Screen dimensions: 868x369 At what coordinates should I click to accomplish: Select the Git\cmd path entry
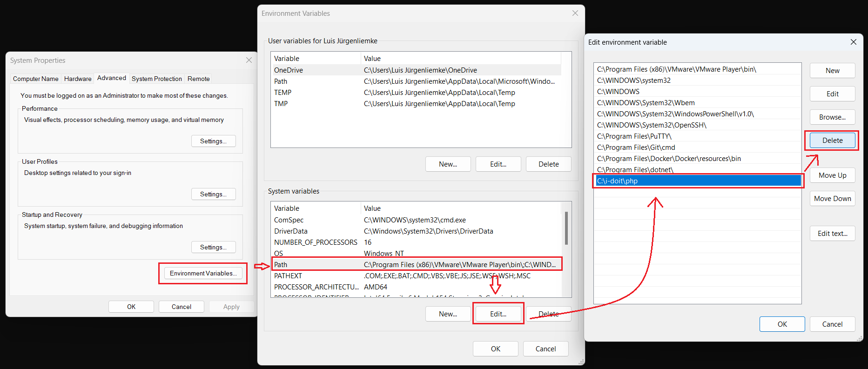tap(698, 147)
